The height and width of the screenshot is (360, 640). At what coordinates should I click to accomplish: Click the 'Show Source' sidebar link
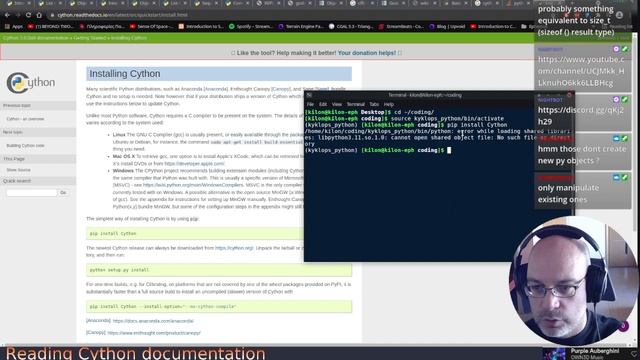click(x=18, y=170)
